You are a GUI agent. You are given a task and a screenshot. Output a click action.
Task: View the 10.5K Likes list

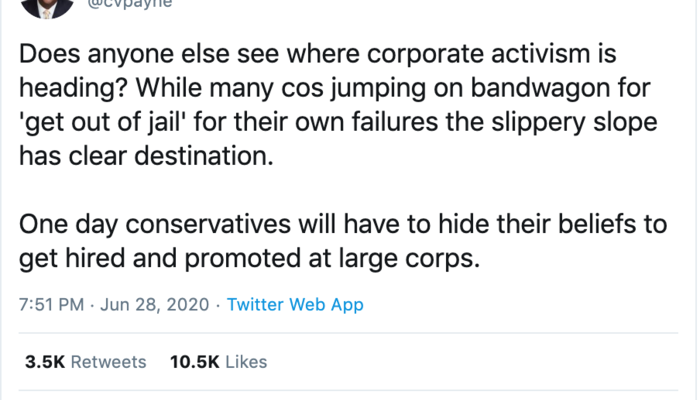point(219,361)
